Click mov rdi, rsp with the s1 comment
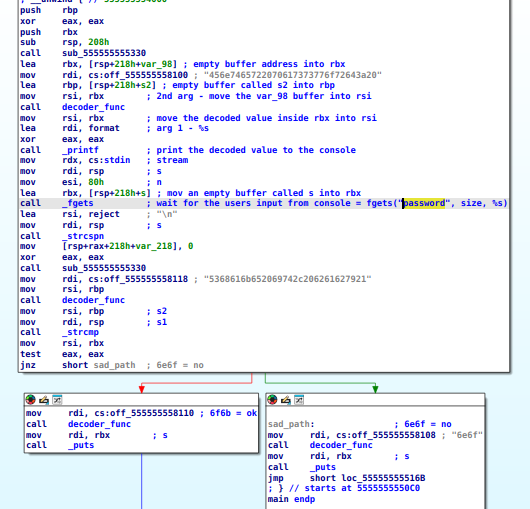Screen dimensions: 530x509 [93, 322]
